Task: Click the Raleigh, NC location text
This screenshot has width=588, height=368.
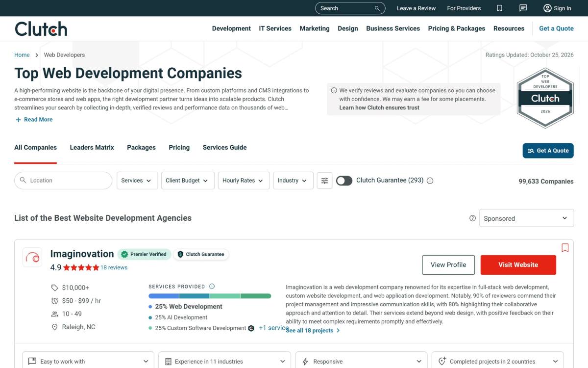Action: [x=78, y=327]
